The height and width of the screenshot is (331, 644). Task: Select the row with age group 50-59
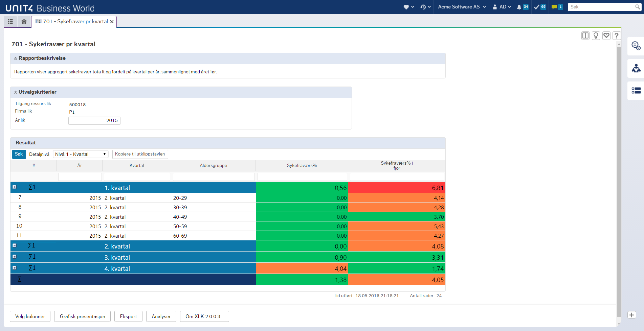[228, 226]
